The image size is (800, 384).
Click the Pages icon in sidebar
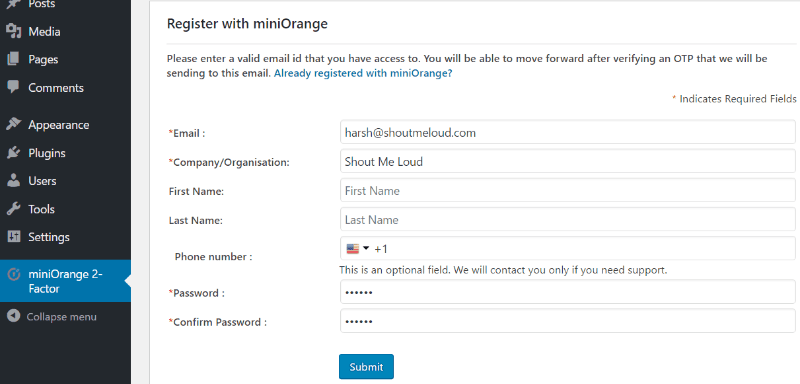(x=14, y=59)
